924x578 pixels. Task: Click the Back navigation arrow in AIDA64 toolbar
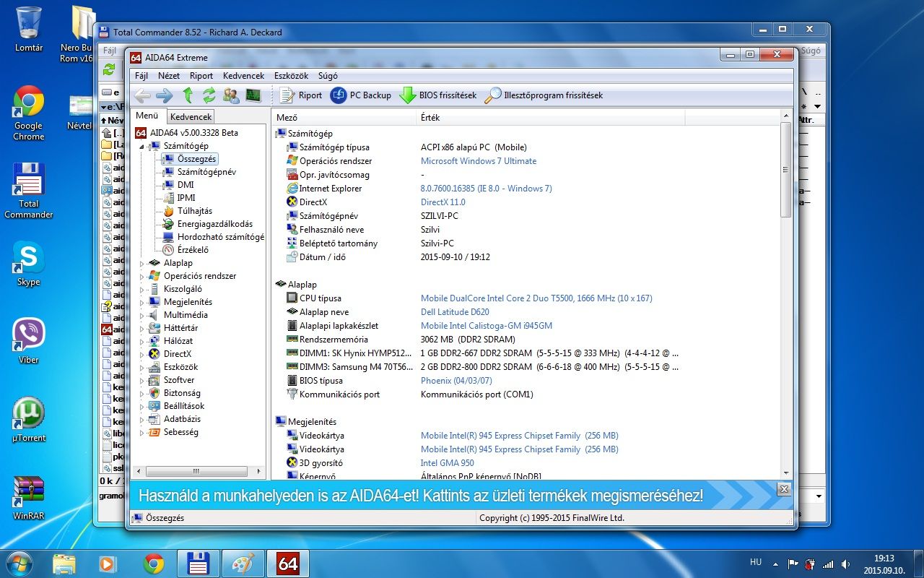tap(142, 95)
